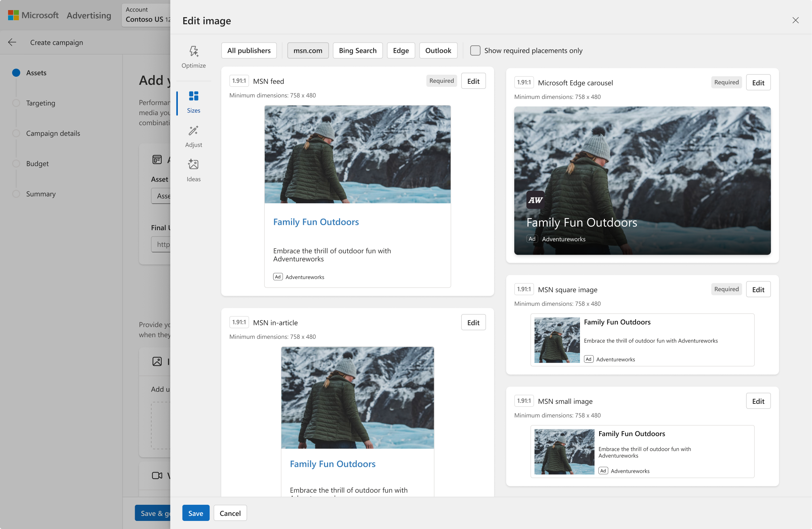812x529 pixels.
Task: Click the 1.91:1 ratio tag on MSN feed
Action: pyautogui.click(x=239, y=81)
